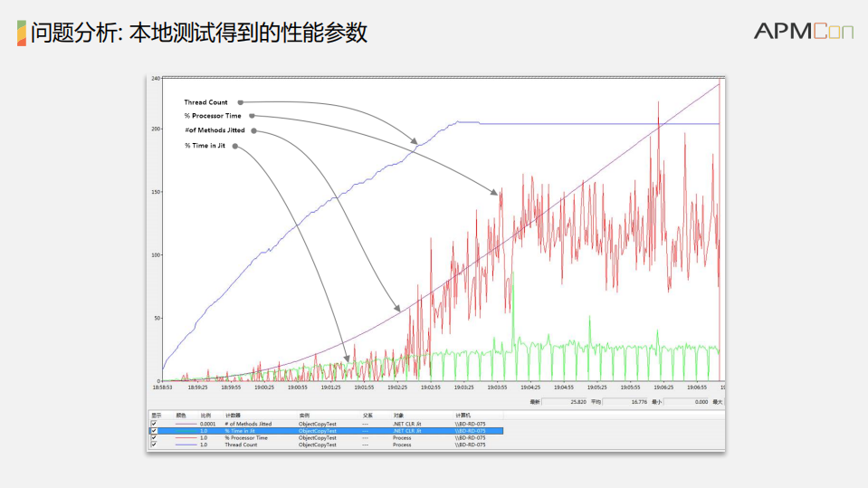Image resolution: width=868 pixels, height=488 pixels.
Task: Select the # of Methods Jitted counter row
Action: point(327,424)
